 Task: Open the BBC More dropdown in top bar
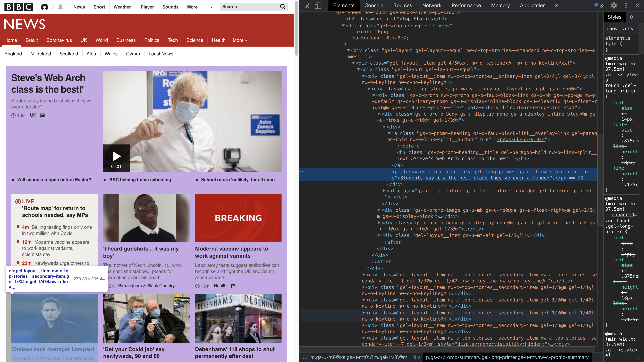tap(199, 7)
